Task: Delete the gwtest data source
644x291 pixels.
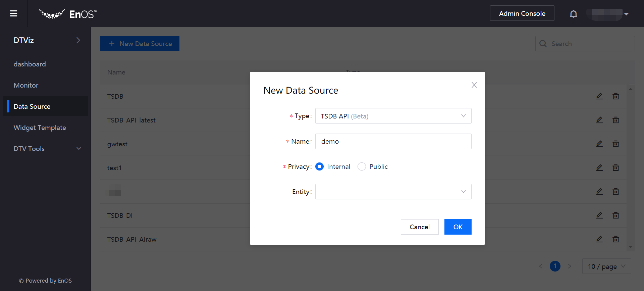Action: point(616,144)
